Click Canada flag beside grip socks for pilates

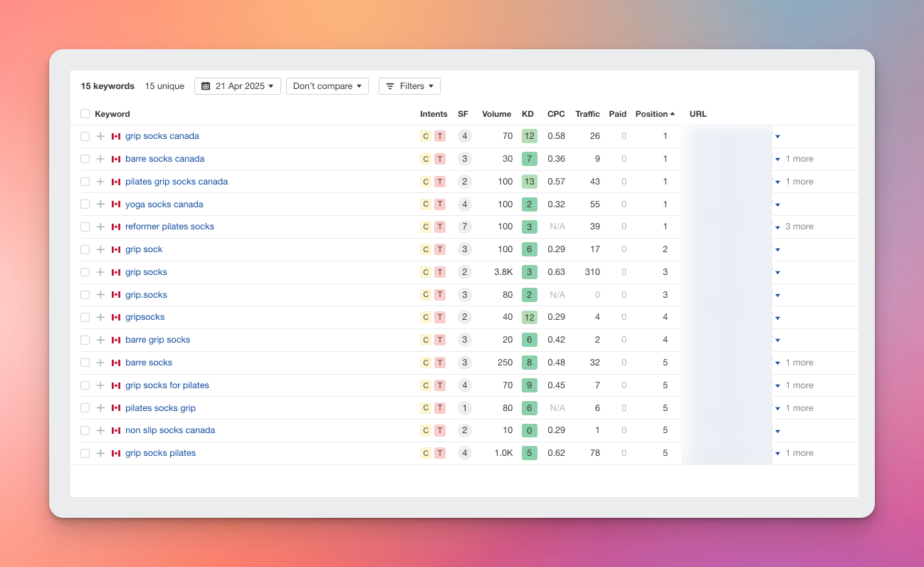pos(116,385)
